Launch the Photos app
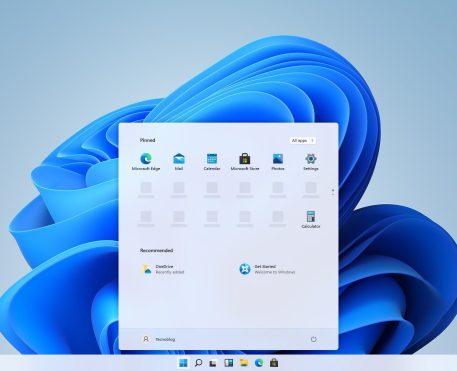The height and width of the screenshot is (371, 457). pos(278,162)
